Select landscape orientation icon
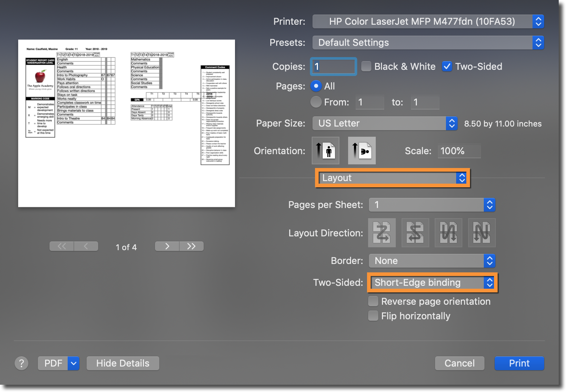The image size is (566, 392). click(362, 151)
